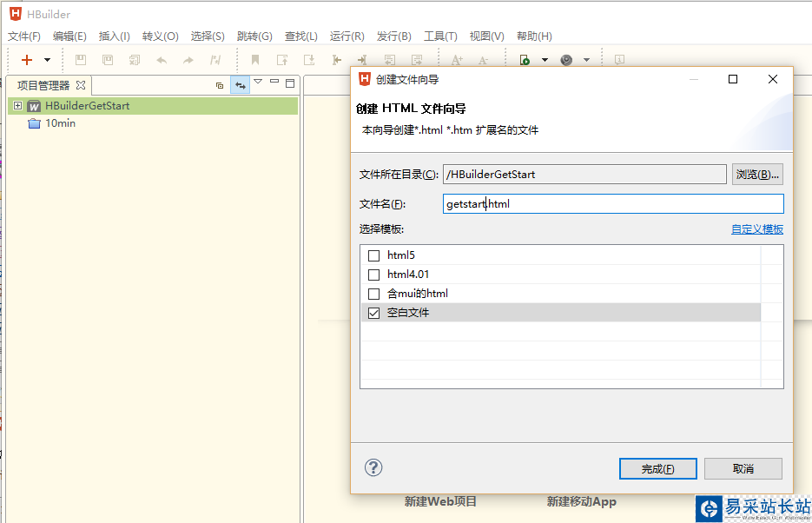Open the 编辑(E) menu
This screenshot has height=523, width=812.
tap(69, 36)
